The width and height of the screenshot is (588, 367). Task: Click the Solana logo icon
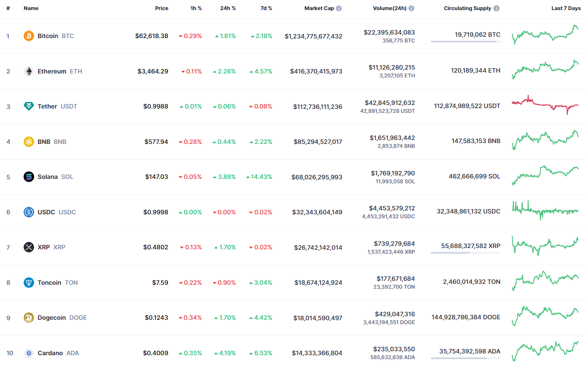pyautogui.click(x=28, y=177)
